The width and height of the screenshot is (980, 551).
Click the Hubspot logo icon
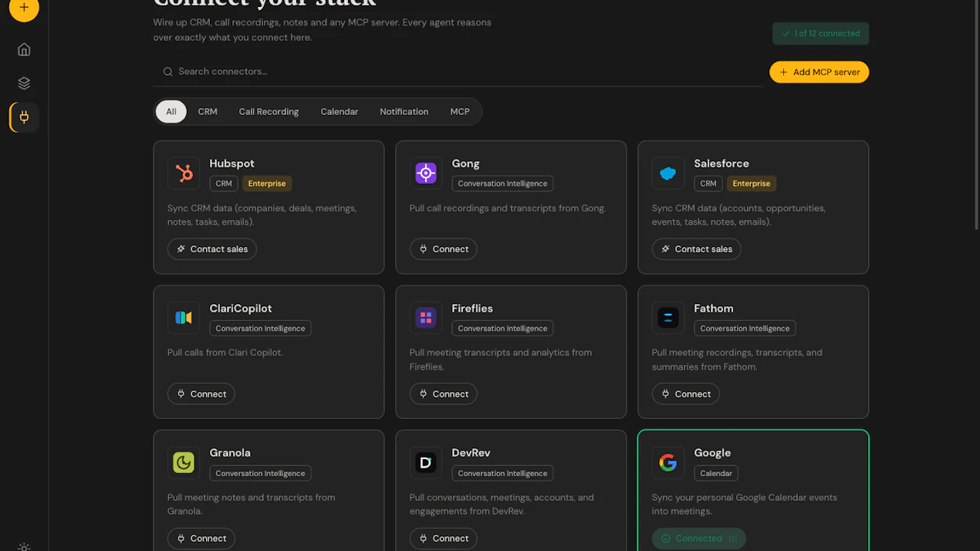[184, 173]
